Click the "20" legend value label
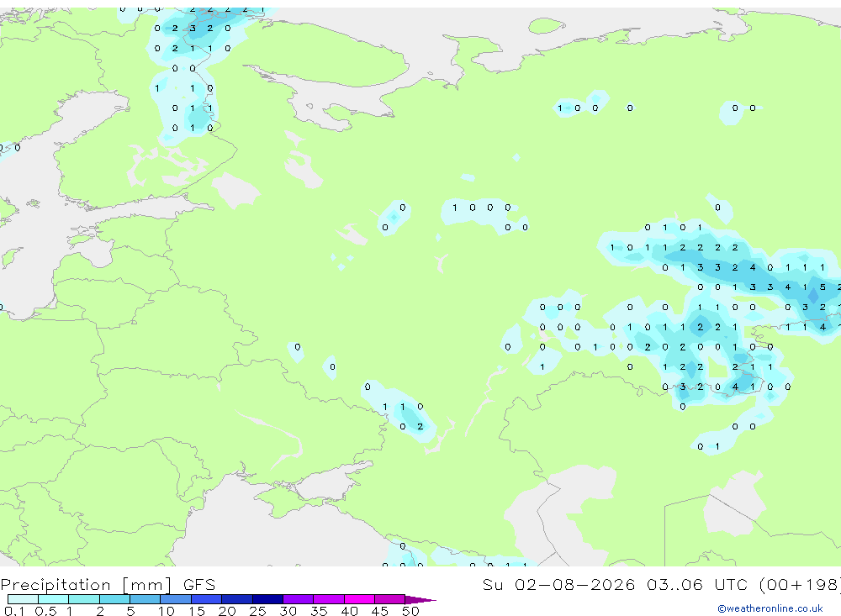This screenshot has height=616, width=841. coord(227,611)
